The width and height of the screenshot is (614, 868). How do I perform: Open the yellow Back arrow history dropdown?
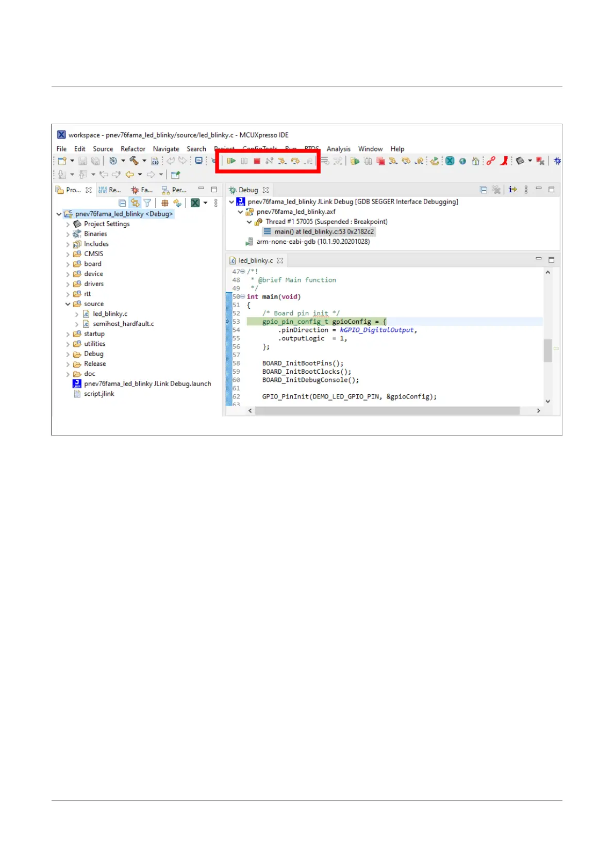pyautogui.click(x=140, y=174)
